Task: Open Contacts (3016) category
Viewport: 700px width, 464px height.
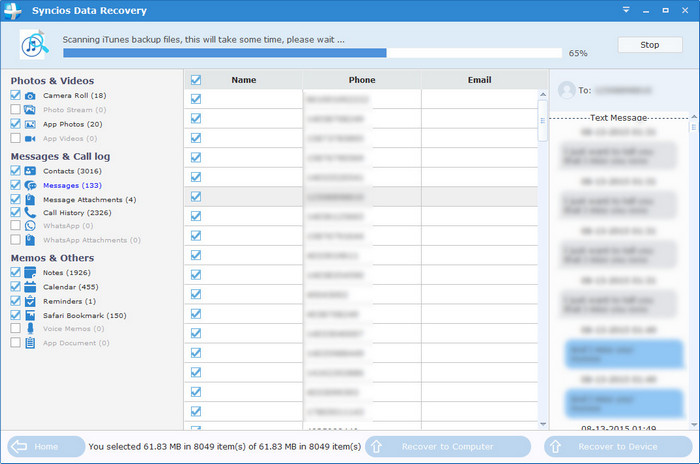Action: pos(72,171)
